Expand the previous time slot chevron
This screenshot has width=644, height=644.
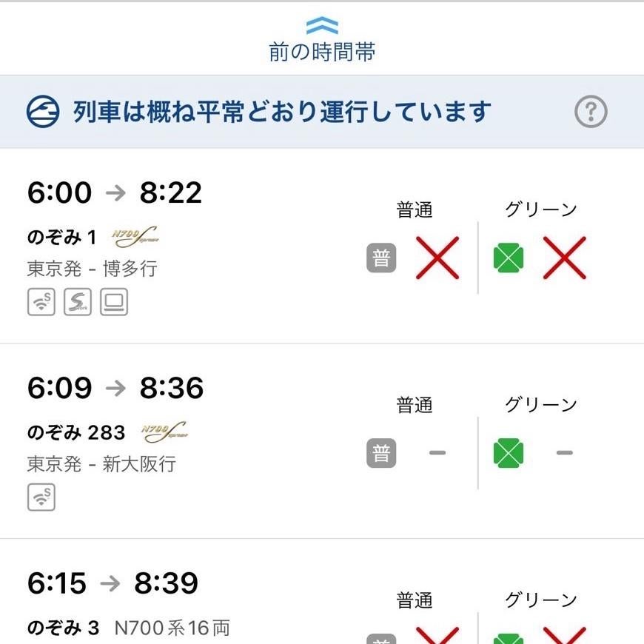pyautogui.click(x=322, y=26)
